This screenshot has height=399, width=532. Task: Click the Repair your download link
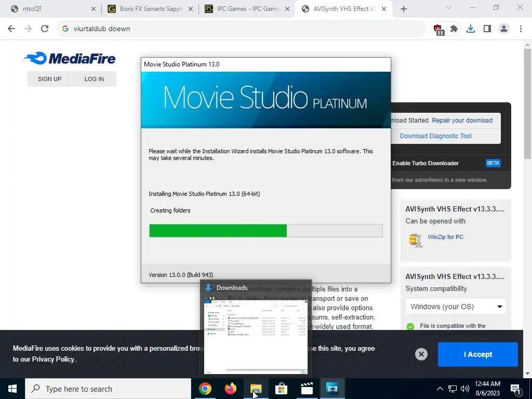pos(462,121)
